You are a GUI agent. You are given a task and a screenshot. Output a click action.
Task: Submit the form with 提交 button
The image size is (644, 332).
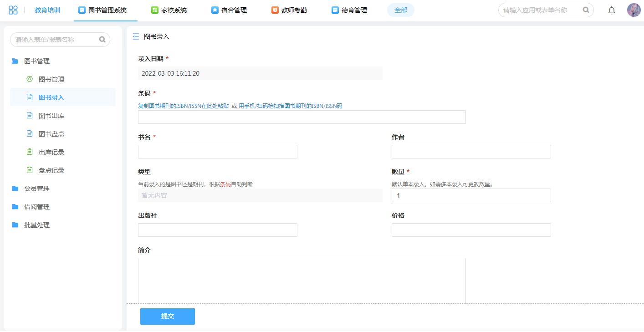point(168,317)
